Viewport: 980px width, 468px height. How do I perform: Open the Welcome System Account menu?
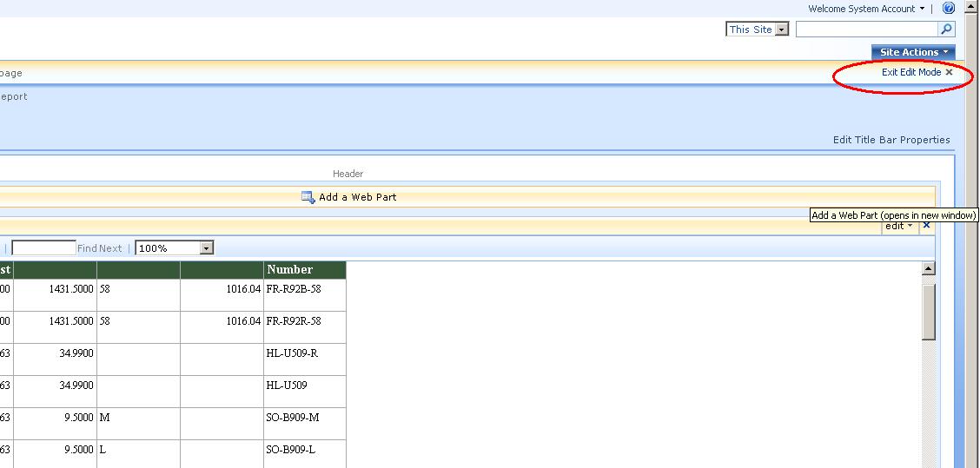pos(866,9)
